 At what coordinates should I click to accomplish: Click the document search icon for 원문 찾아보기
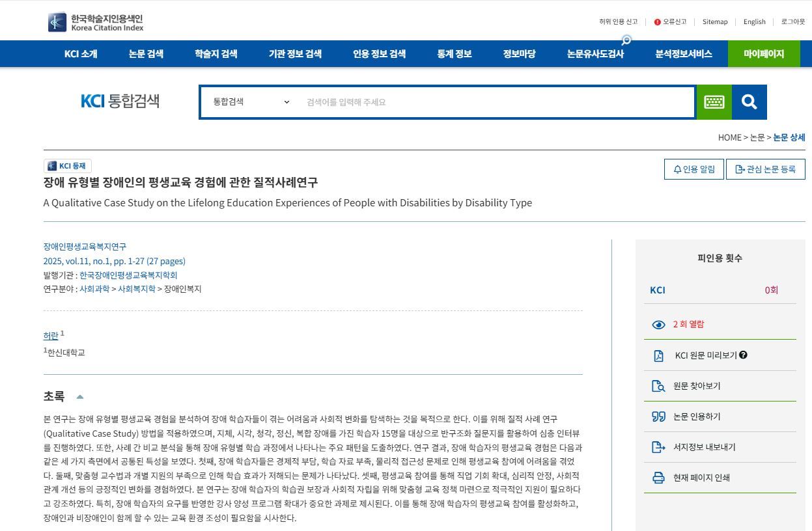tap(658, 386)
